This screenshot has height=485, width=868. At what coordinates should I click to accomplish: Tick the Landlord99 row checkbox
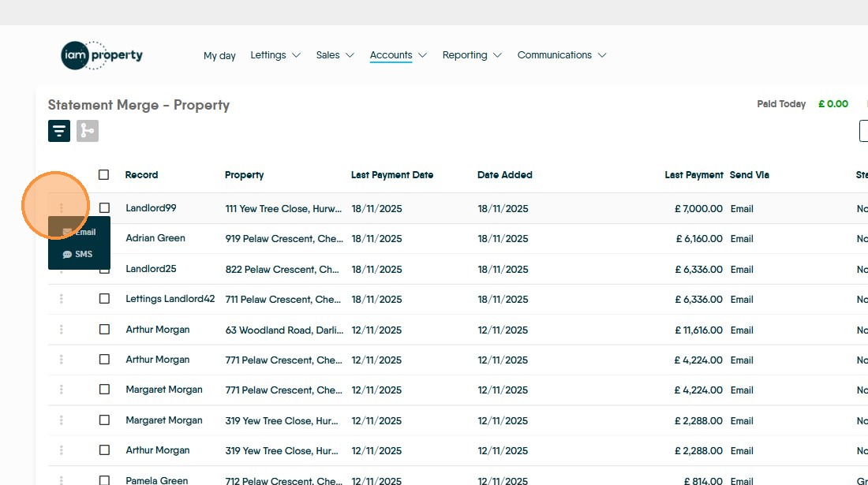coord(104,208)
